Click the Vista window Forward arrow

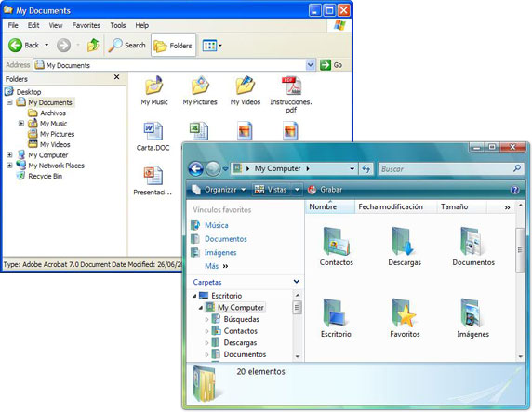pos(213,168)
